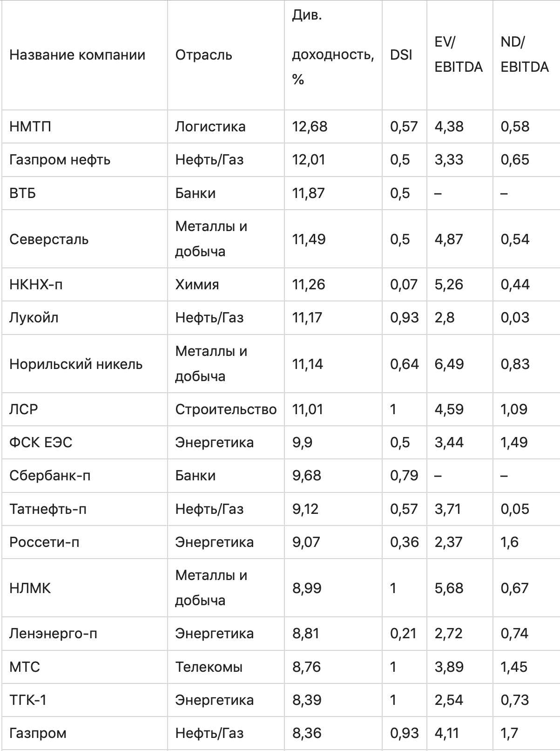Click the Сбербанк-п row name
The width and height of the screenshot is (560, 751).
pos(50,475)
